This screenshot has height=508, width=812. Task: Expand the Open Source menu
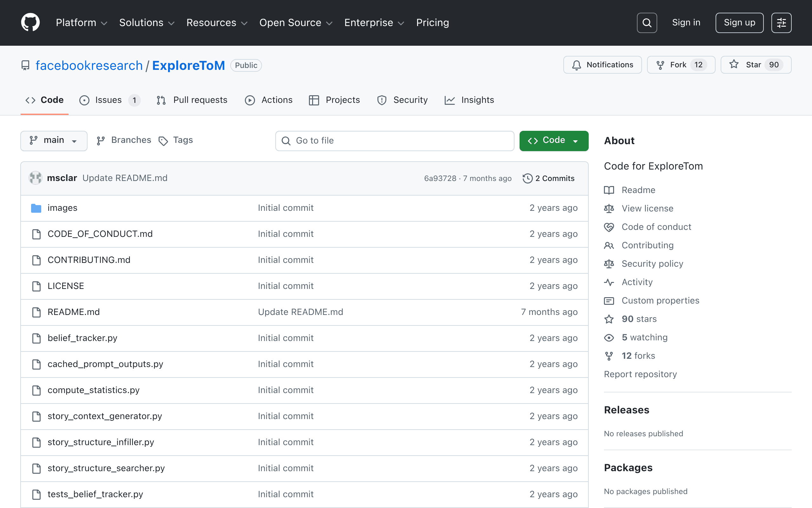tap(296, 23)
